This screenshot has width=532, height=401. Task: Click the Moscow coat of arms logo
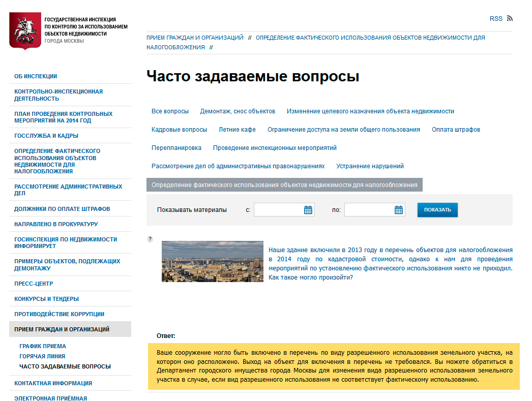point(25,31)
